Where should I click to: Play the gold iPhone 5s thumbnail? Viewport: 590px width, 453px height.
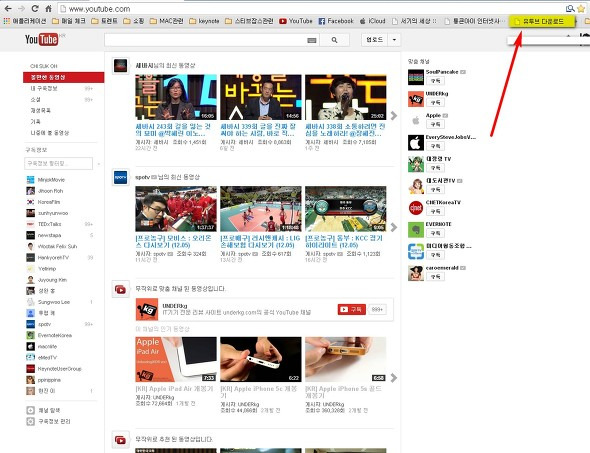(345, 359)
